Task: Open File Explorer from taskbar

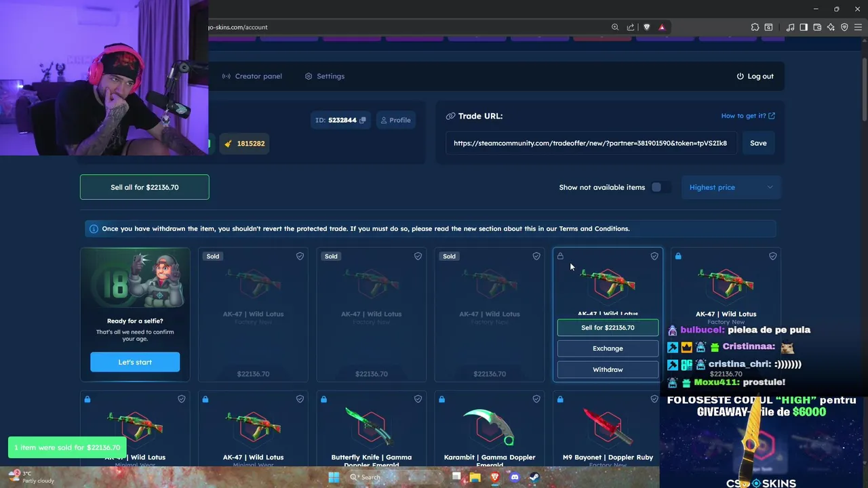Action: point(475,477)
